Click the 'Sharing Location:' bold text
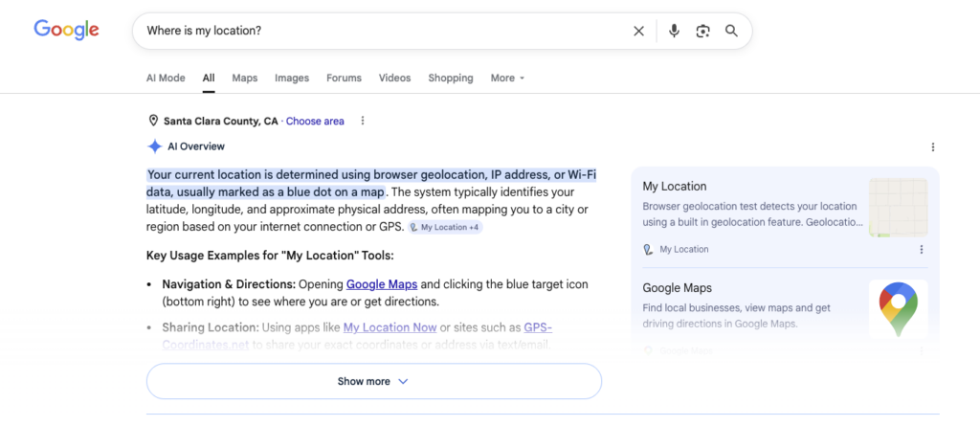The image size is (980, 426). (211, 327)
